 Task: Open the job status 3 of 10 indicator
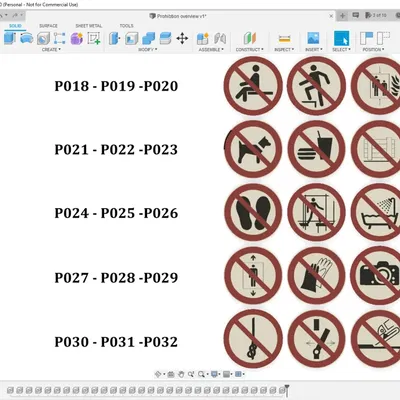[376, 15]
